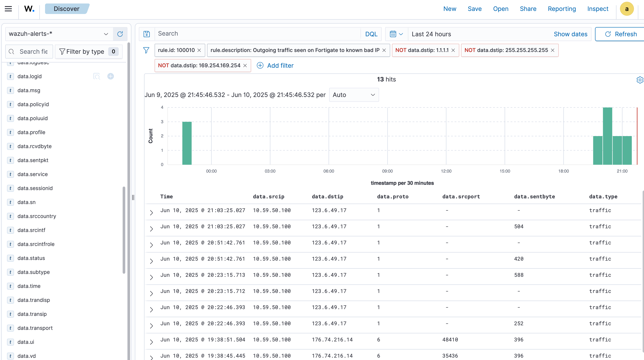Image resolution: width=644 pixels, height=360 pixels.
Task: Add data.logid field as column
Action: click(x=110, y=76)
